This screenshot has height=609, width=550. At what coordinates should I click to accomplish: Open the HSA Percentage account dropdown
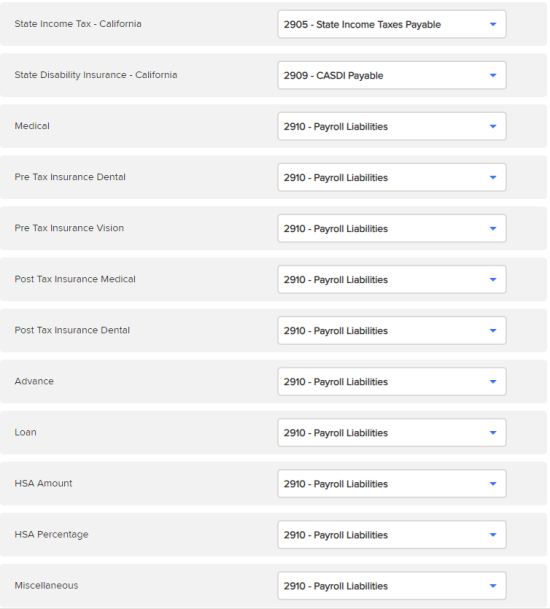[x=392, y=534]
